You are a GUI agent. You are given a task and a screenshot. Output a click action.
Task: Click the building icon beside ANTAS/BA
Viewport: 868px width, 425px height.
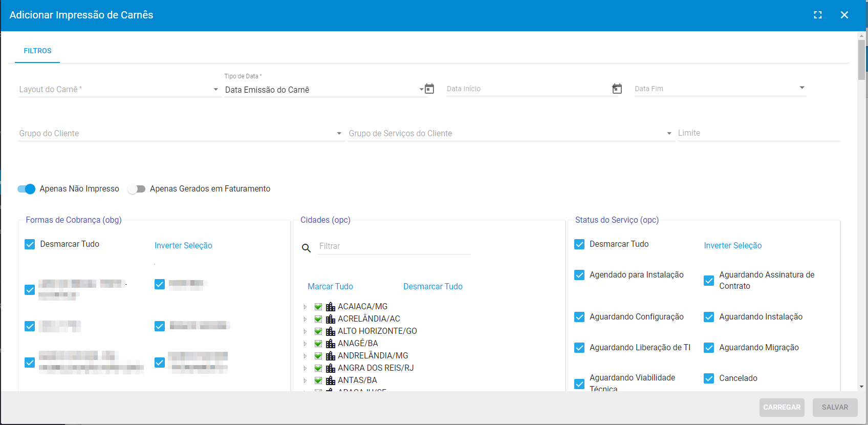331,380
